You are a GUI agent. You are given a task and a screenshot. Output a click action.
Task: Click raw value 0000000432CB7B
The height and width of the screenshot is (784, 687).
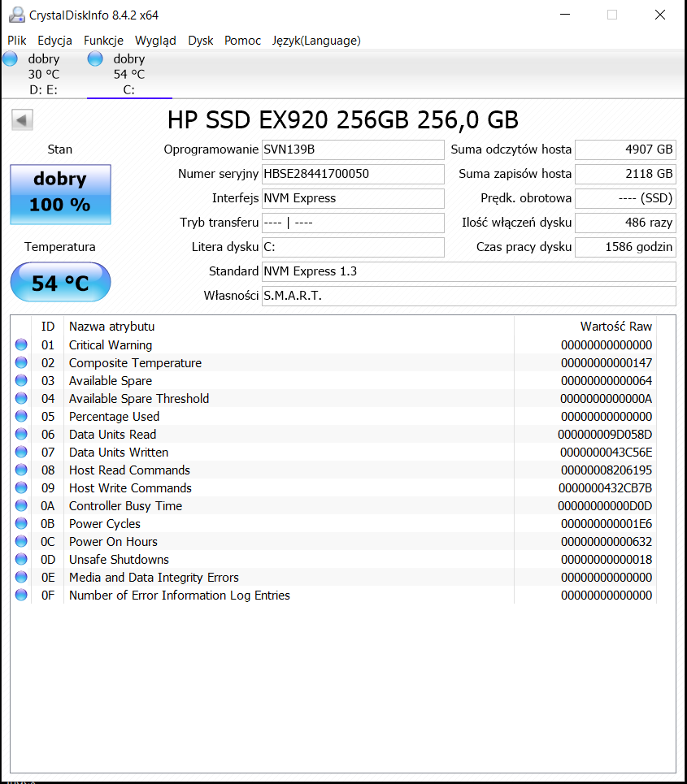click(x=606, y=488)
